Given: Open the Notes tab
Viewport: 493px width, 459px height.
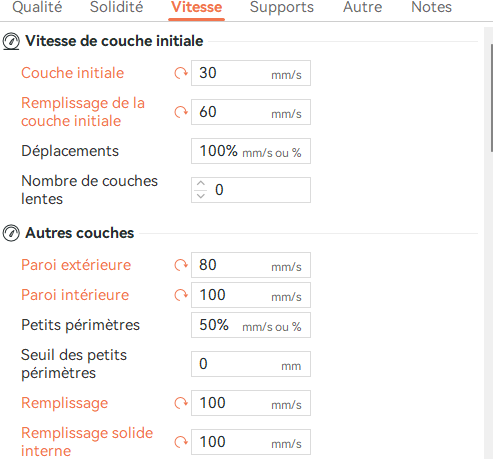Looking at the screenshot, I should click(x=431, y=7).
